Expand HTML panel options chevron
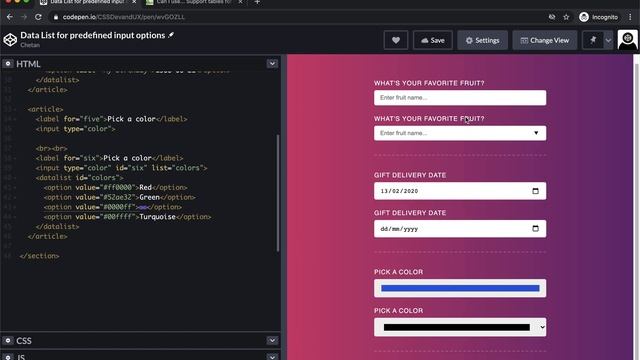Screen dimensions: 640x360 click(x=272, y=64)
